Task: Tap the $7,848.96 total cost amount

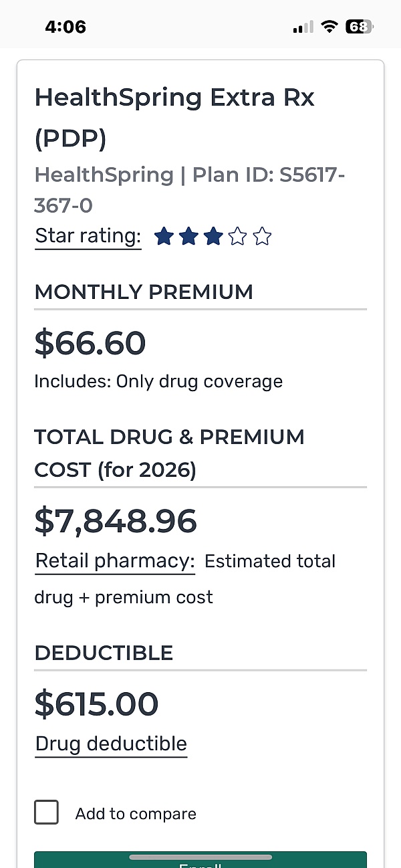Action: (116, 522)
